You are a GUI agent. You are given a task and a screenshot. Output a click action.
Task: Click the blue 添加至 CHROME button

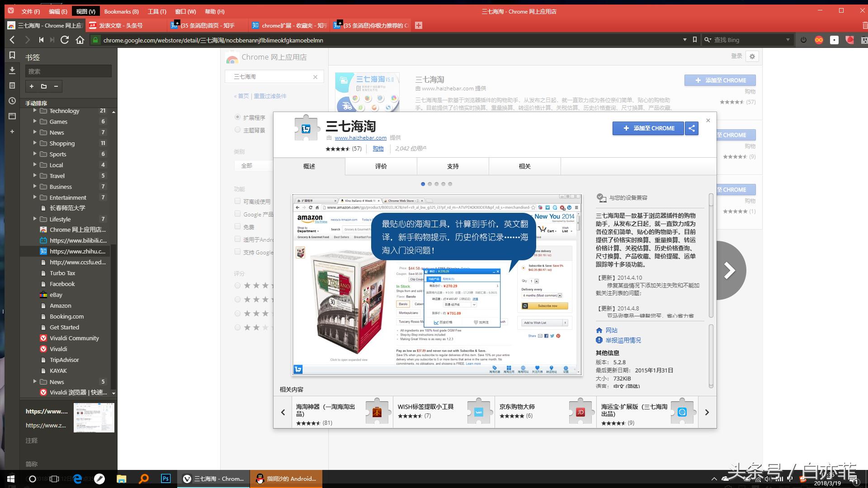tap(648, 128)
